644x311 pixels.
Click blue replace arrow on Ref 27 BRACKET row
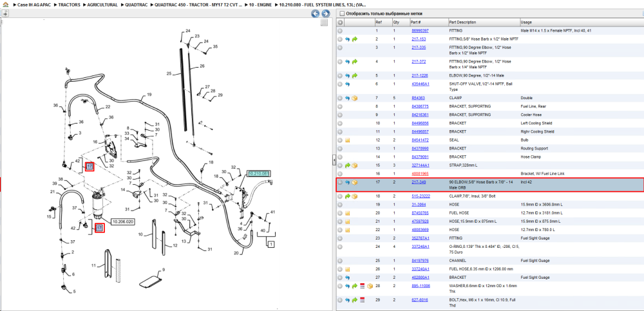[x=348, y=278]
